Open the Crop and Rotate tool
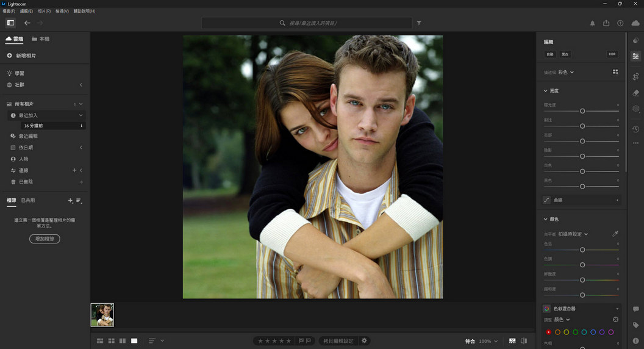Screen dimensions: 644x349 click(635, 76)
